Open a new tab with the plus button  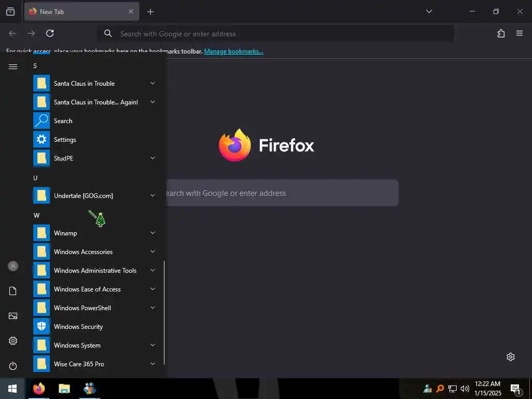[x=150, y=12]
